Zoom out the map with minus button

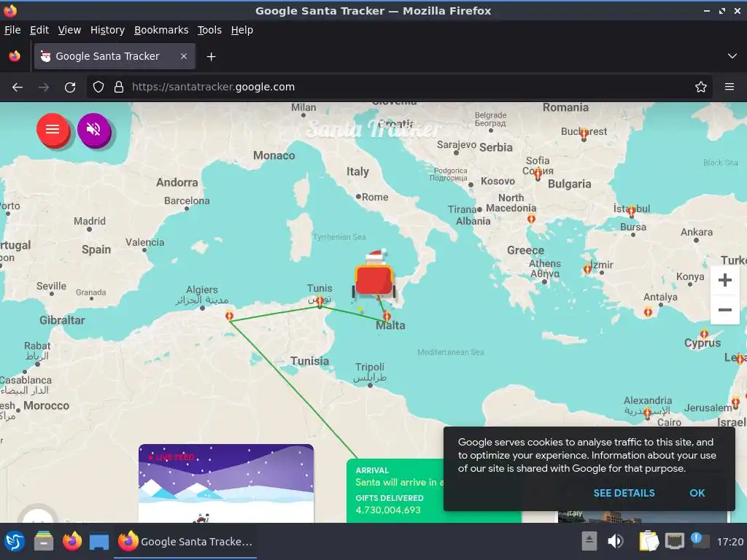724,310
